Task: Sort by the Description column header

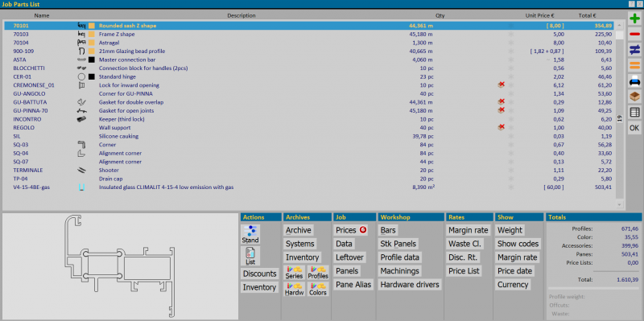Action: pos(242,15)
